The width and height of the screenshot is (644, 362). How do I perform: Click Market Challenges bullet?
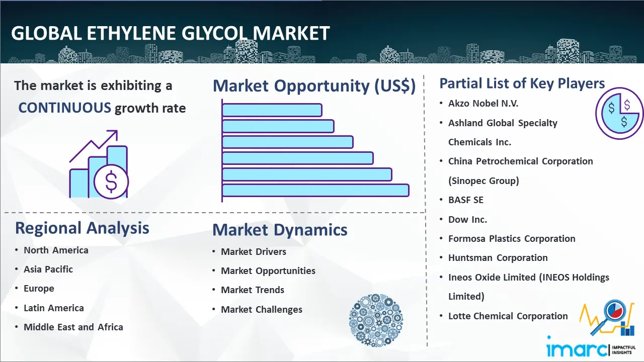(262, 310)
